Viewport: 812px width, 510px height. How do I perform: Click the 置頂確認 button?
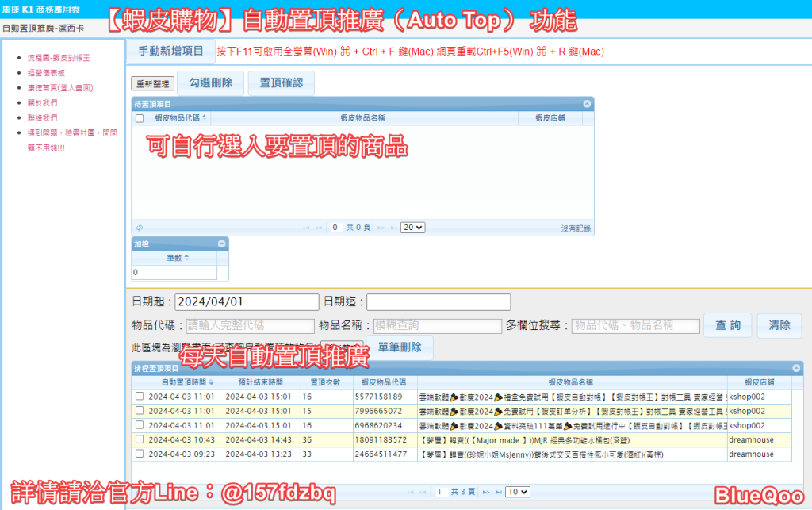tap(281, 82)
